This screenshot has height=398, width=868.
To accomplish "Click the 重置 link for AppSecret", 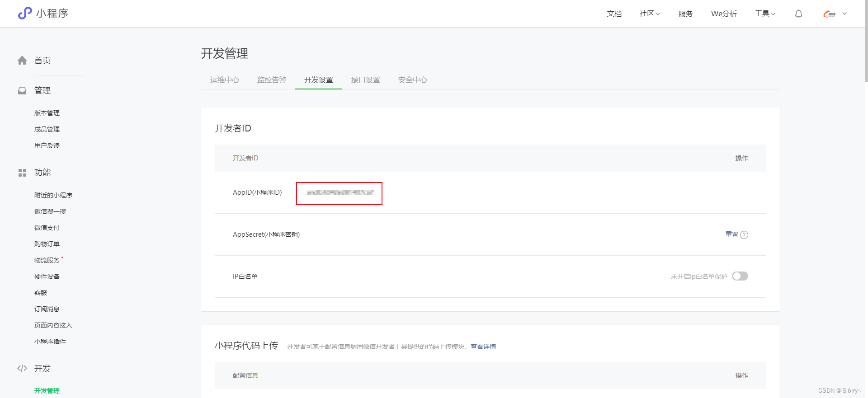I will pos(732,234).
